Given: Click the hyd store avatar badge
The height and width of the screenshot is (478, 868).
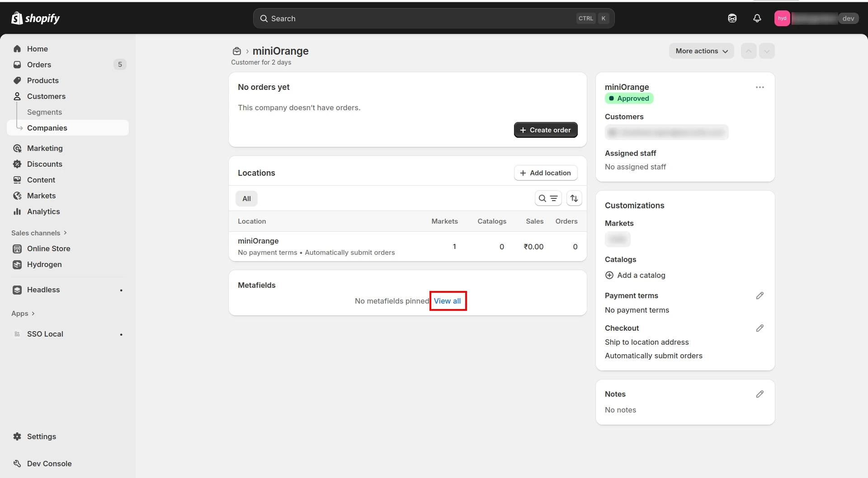Looking at the screenshot, I should pyautogui.click(x=782, y=18).
